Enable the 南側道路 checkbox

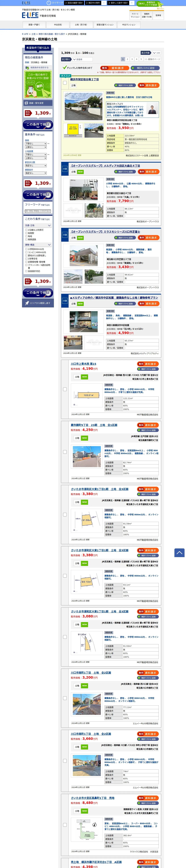26,239
